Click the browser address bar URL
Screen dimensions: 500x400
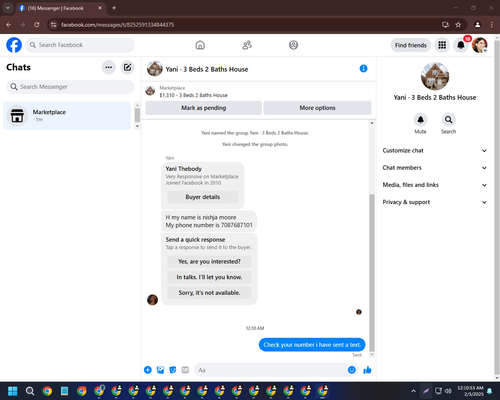117,25
